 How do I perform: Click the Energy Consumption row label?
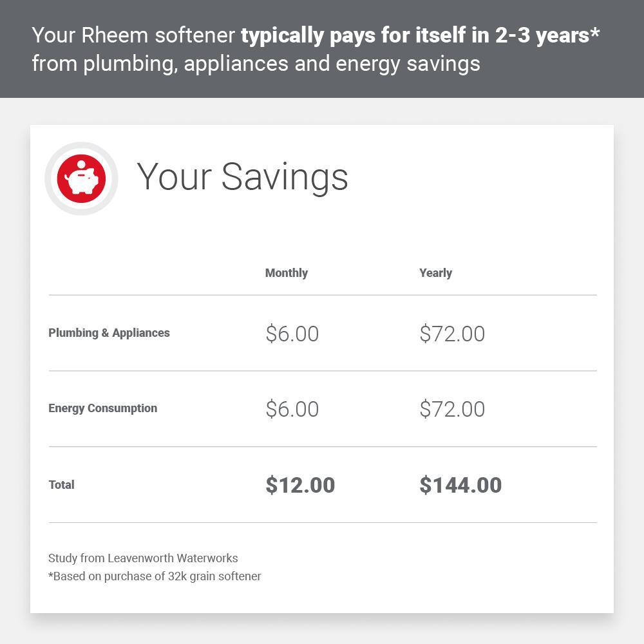click(102, 408)
